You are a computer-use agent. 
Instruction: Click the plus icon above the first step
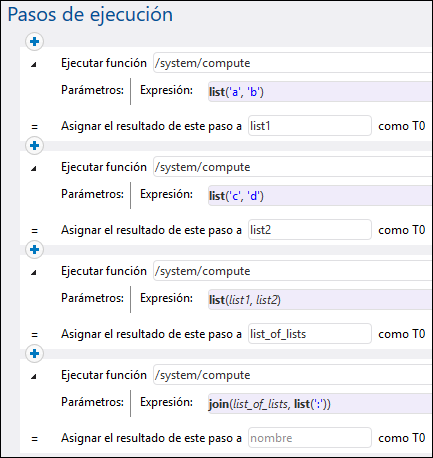[34, 42]
